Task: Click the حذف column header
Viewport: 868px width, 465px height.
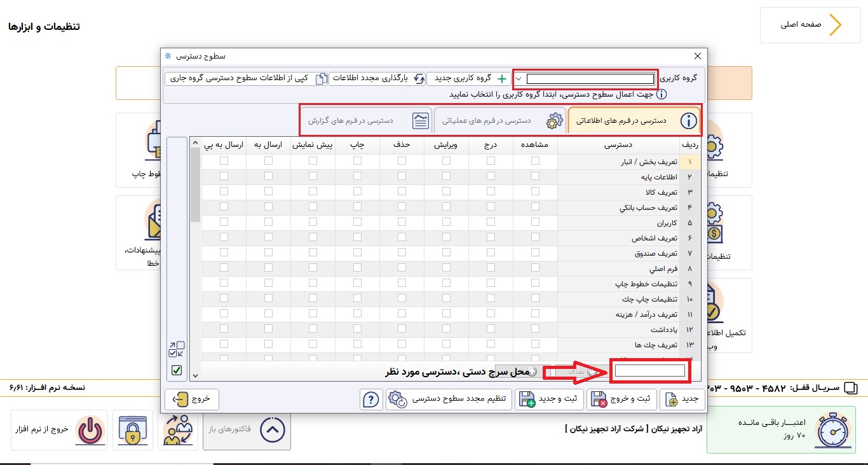Action: point(402,145)
